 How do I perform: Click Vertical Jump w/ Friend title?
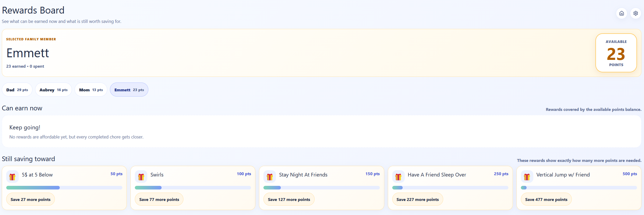click(563, 175)
